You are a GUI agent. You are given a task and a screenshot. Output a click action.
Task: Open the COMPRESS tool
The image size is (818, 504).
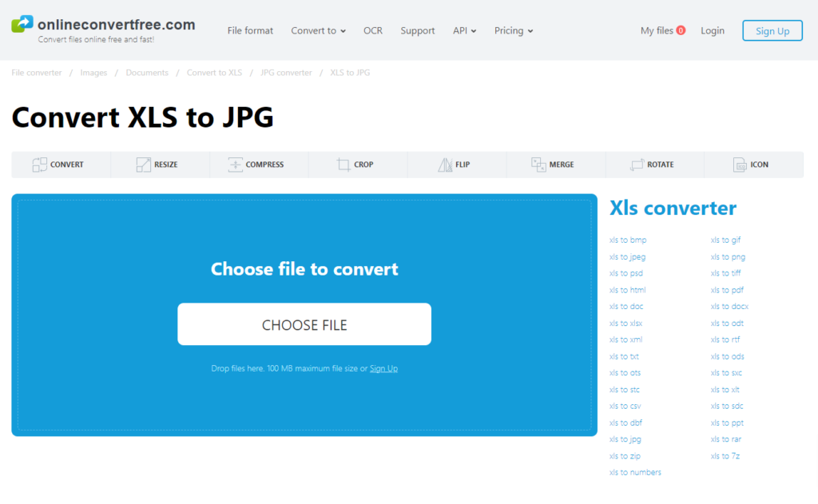pyautogui.click(x=258, y=165)
